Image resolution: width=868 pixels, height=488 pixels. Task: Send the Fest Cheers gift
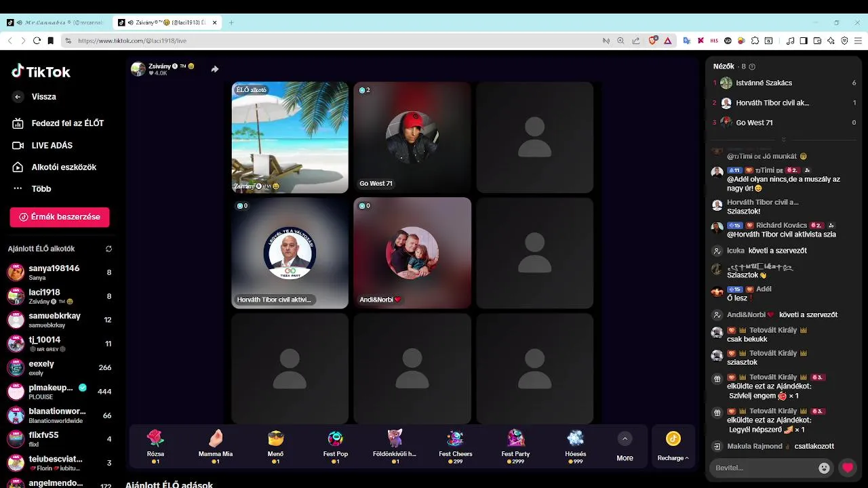coord(455,445)
